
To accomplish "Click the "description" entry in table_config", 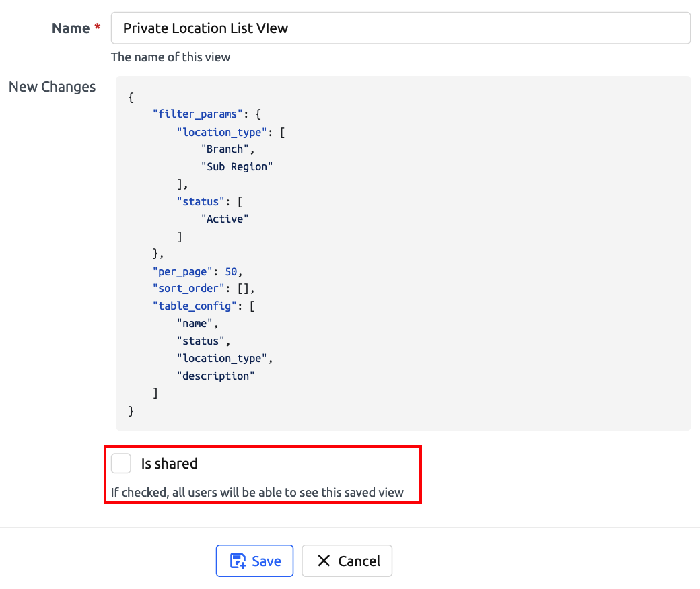I will pyautogui.click(x=215, y=376).
